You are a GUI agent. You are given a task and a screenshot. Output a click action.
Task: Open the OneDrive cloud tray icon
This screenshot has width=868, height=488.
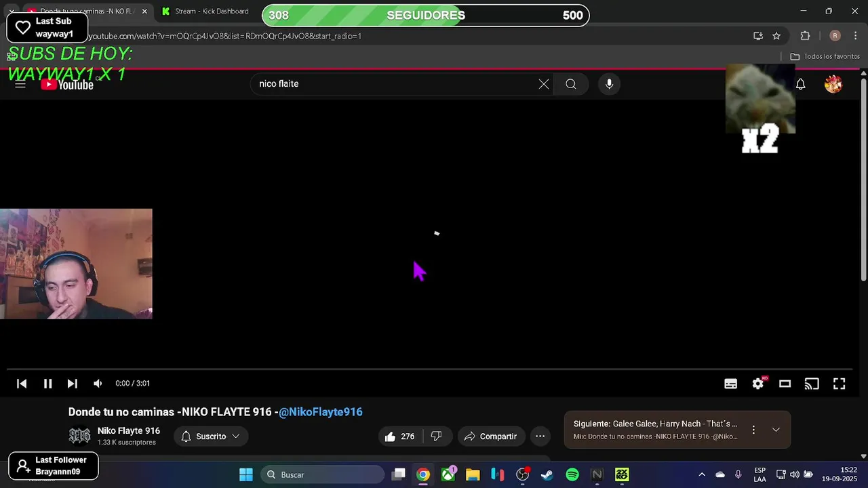pos(720,474)
